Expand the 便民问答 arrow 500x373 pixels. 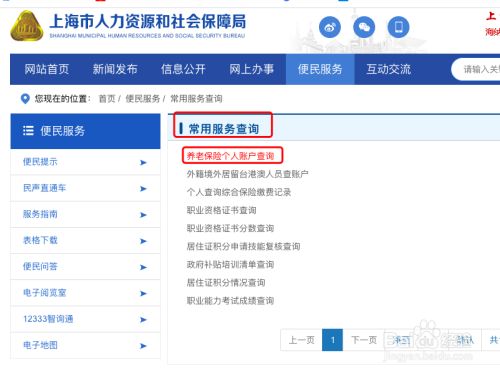tap(143, 267)
